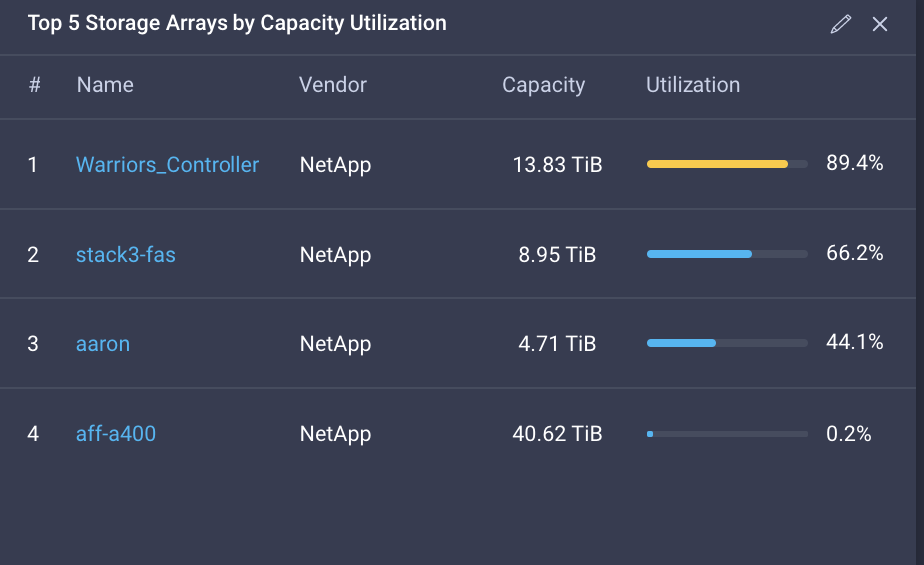The width and height of the screenshot is (924, 565).
Task: Click the pencil edit widget icon
Action: 841,24
